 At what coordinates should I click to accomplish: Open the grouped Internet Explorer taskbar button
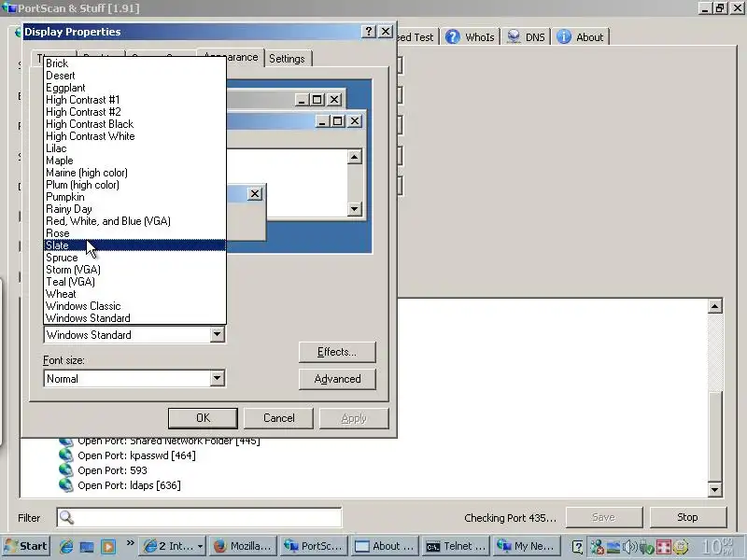coord(174,546)
